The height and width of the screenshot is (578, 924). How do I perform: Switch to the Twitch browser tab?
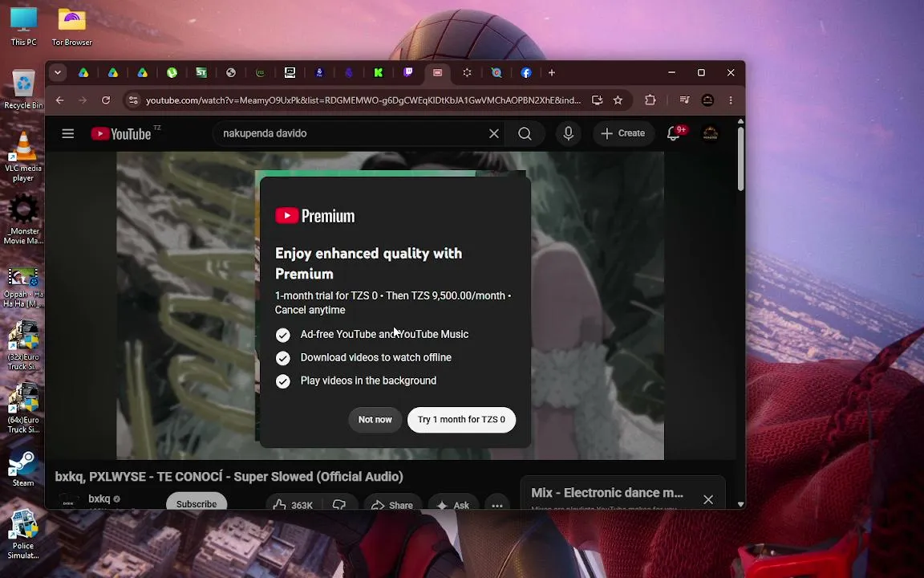coord(407,72)
